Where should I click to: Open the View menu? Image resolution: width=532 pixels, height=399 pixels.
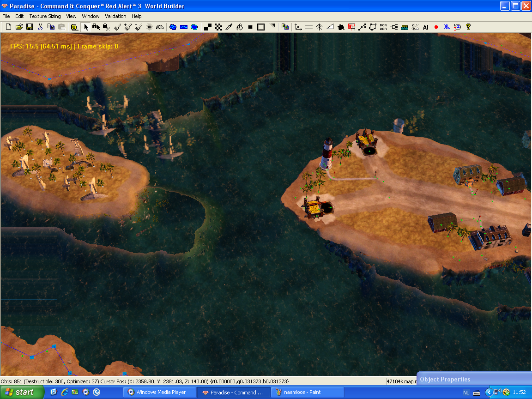[x=71, y=16]
